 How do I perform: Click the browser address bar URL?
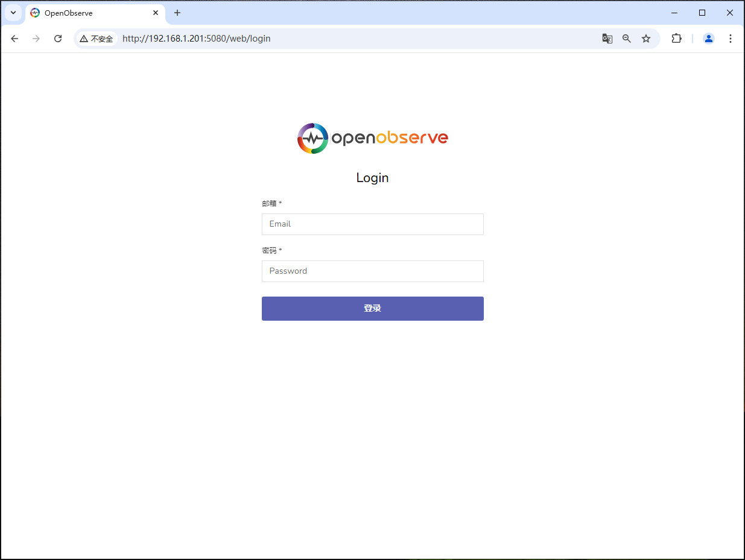pyautogui.click(x=196, y=38)
